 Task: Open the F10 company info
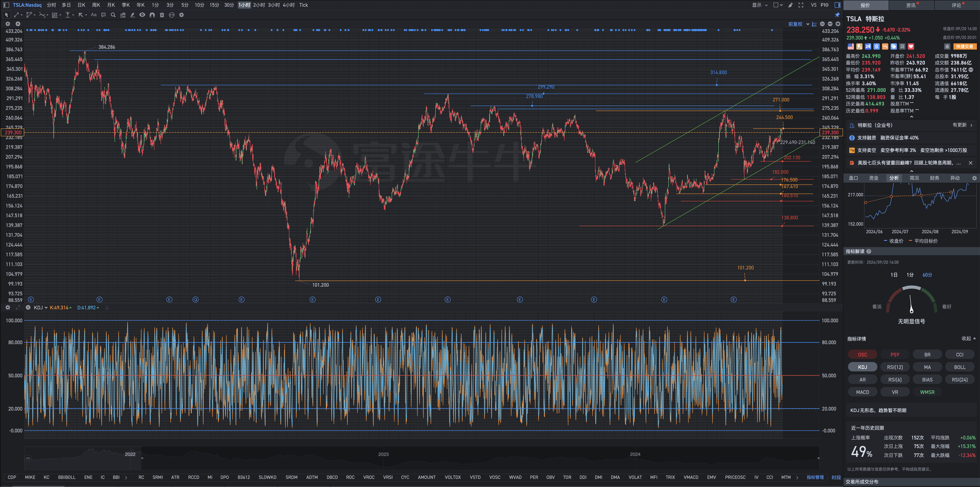click(x=824, y=5)
